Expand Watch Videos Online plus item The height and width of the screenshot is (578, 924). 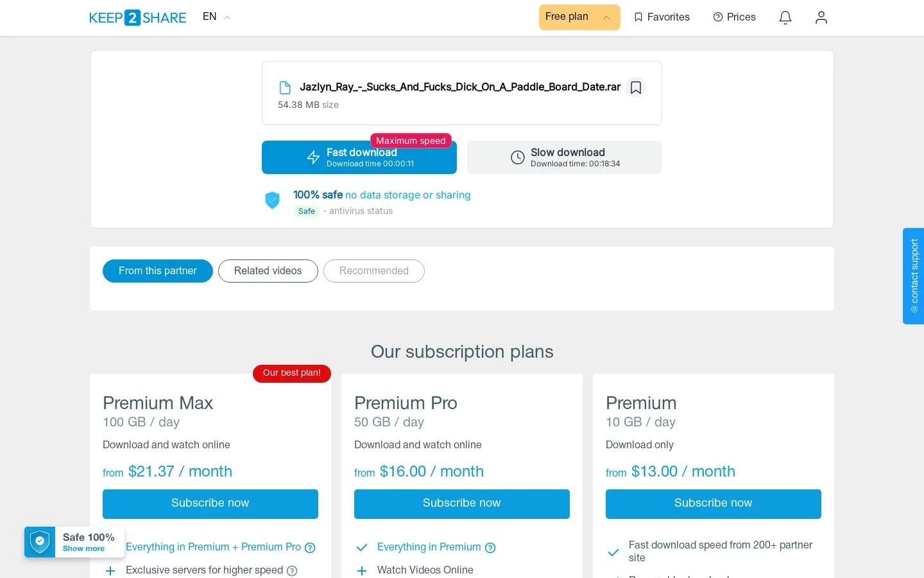point(362,570)
